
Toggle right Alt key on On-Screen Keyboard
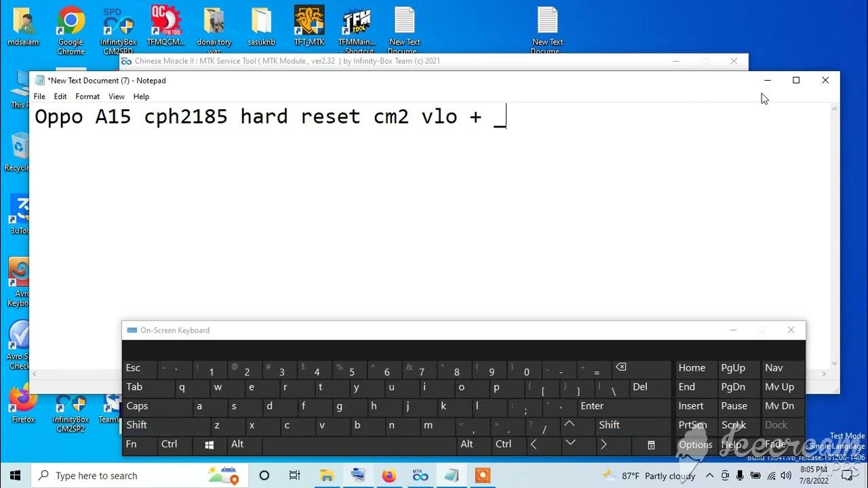[473, 445]
